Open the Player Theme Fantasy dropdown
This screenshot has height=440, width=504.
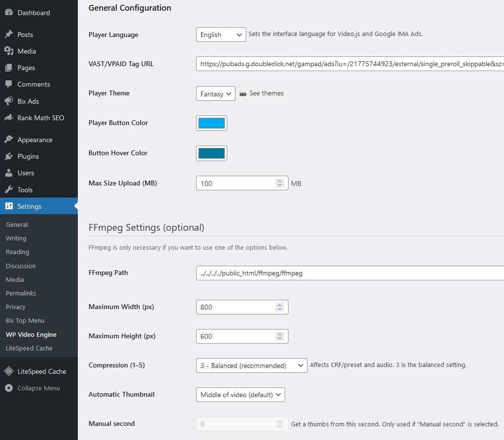click(x=216, y=93)
